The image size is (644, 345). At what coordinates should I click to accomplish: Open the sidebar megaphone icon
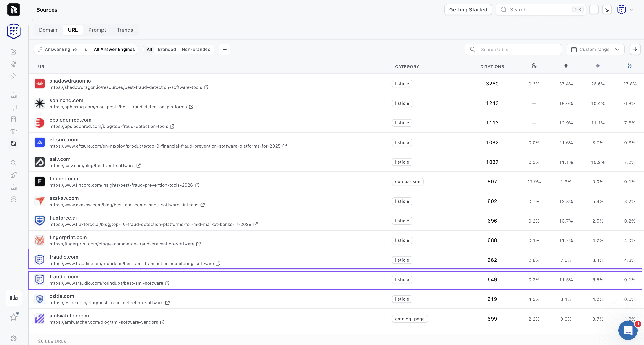13,131
